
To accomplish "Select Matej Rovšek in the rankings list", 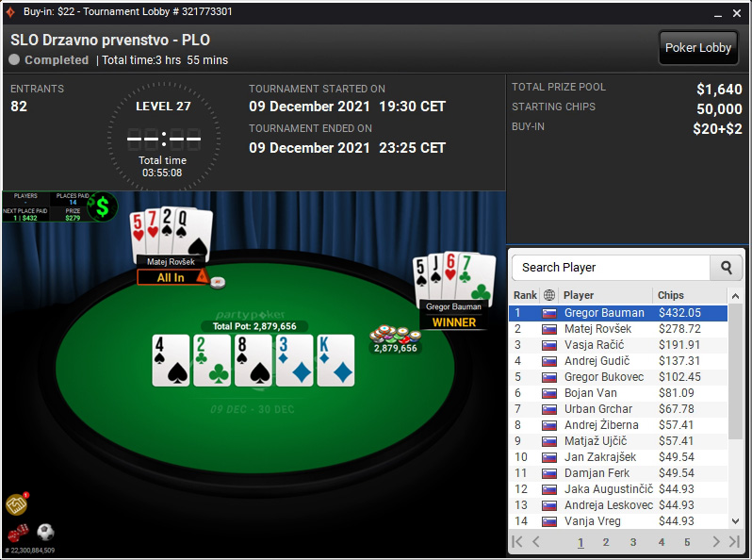I will 618,329.
